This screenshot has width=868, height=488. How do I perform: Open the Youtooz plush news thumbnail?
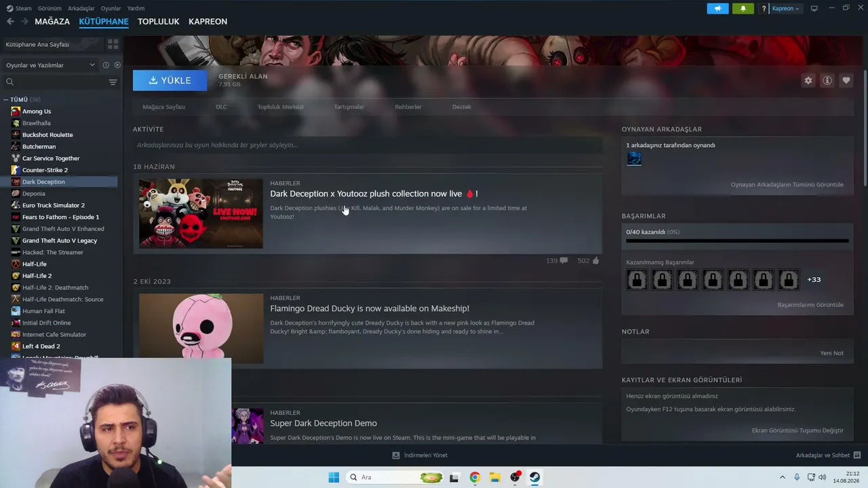tap(201, 213)
